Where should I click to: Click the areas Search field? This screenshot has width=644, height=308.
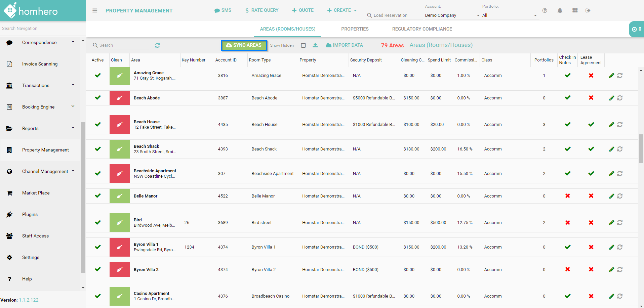123,45
